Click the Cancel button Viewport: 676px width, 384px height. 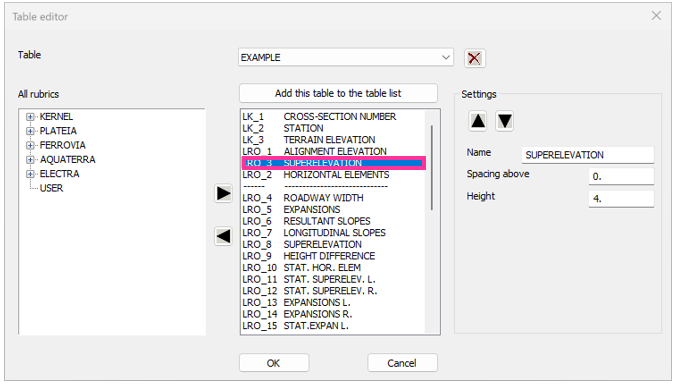[402, 363]
